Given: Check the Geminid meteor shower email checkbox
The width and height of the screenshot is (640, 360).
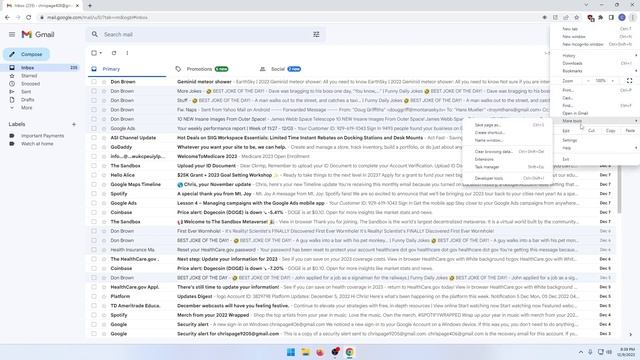Looking at the screenshot, I should [x=94, y=82].
